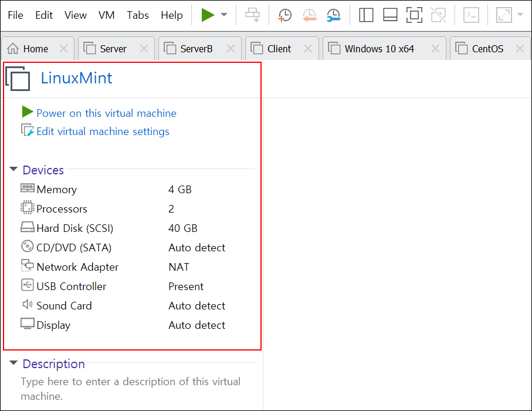The height and width of the screenshot is (411, 532).
Task: Take a snapshot with the clock-plus icon
Action: (x=284, y=15)
